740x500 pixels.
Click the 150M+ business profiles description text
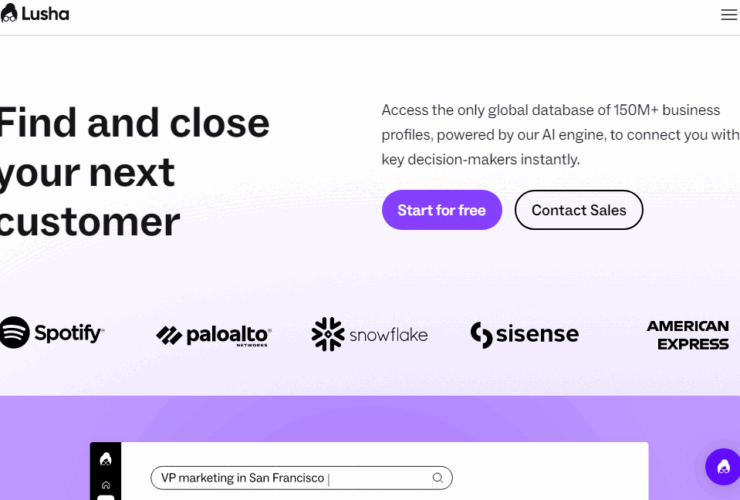click(x=560, y=135)
